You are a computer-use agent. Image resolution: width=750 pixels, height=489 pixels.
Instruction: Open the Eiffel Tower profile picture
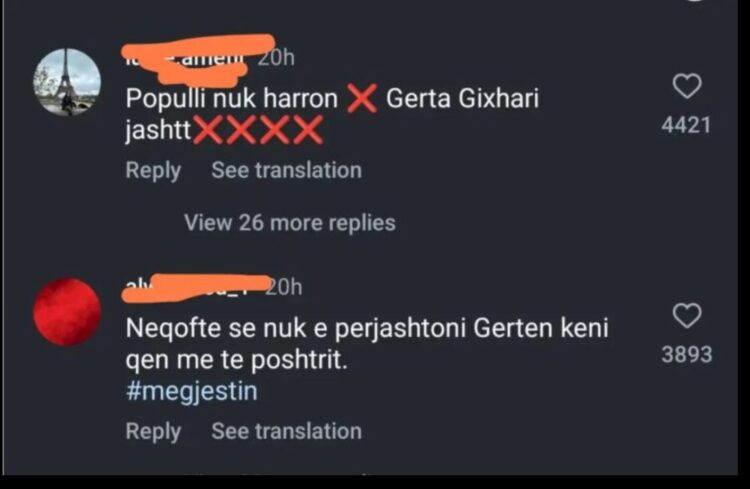[x=67, y=82]
